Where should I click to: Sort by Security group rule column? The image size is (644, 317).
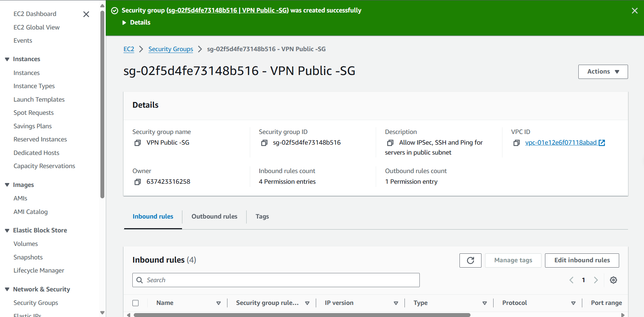tap(307, 303)
